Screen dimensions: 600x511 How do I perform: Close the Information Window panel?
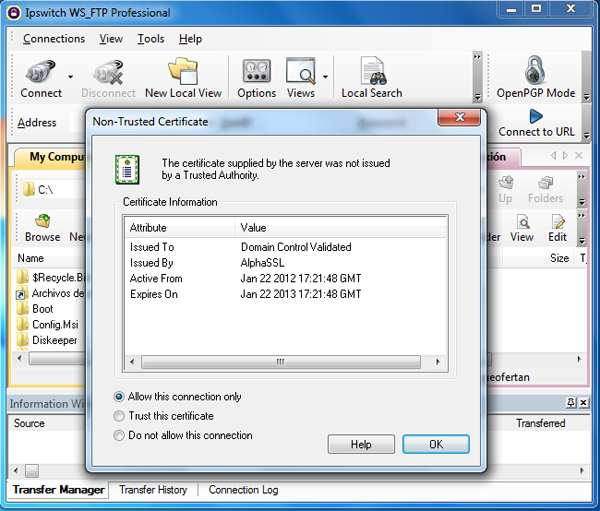583,402
